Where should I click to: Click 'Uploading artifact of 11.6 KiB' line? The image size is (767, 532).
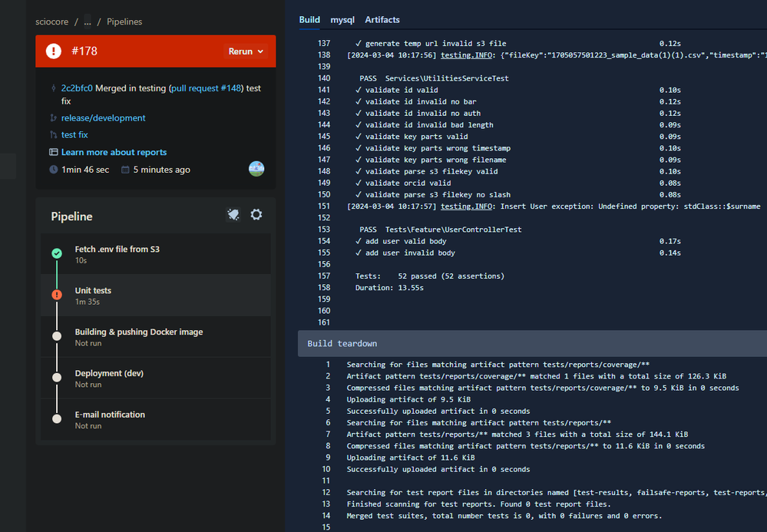tap(411, 458)
